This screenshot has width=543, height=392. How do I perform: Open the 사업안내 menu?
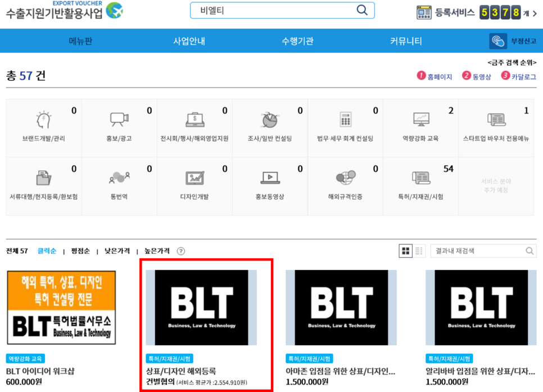click(x=189, y=41)
